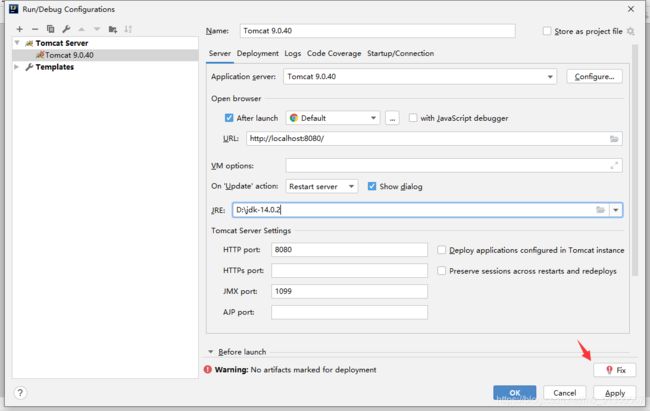Click the vertical scrollbar of settings panel
The height and width of the screenshot is (411, 650).
635,160
